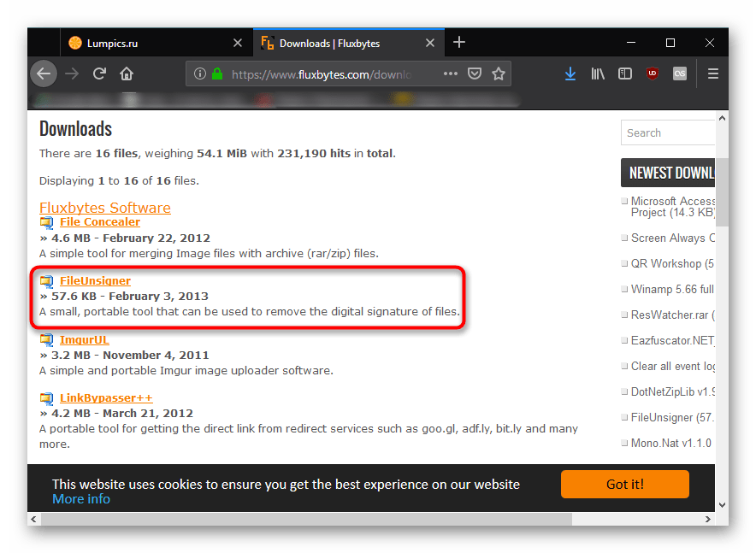This screenshot has width=756, height=553.
Task: Click the horizontal scrollbar thumb
Action: [307, 520]
